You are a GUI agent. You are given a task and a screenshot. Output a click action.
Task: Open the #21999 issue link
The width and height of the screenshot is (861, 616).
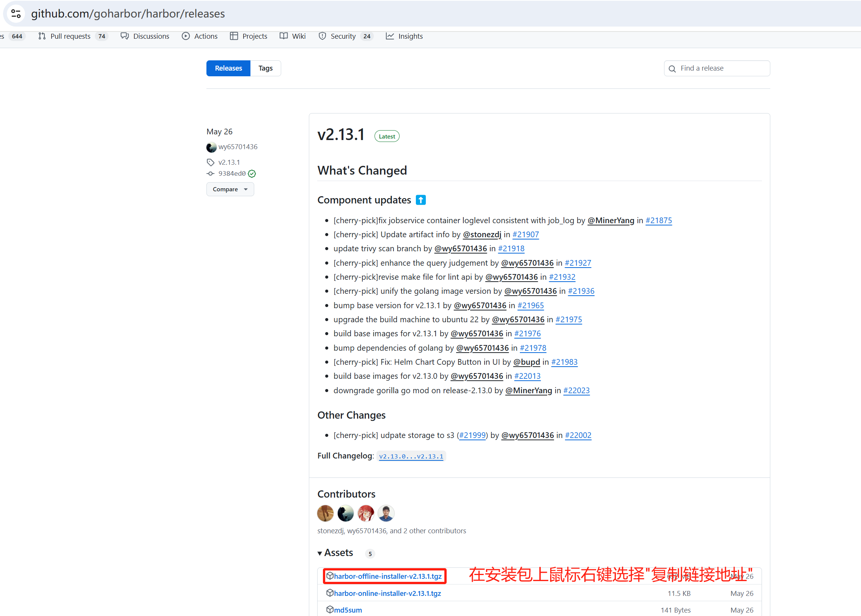[472, 435]
